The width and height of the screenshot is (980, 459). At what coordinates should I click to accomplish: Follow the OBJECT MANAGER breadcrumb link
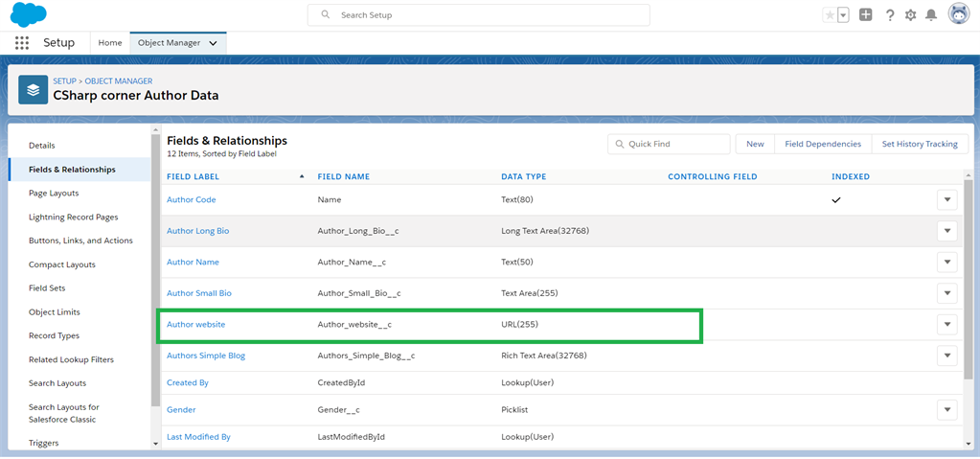click(x=119, y=81)
